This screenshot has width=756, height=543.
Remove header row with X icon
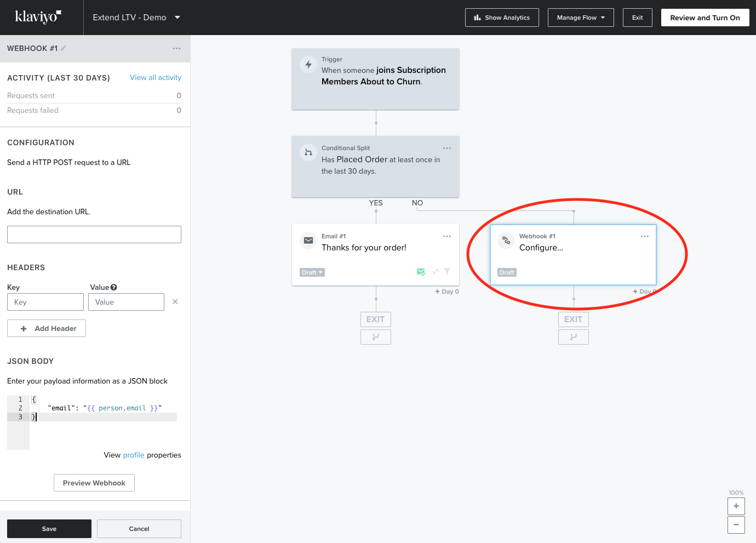(175, 301)
